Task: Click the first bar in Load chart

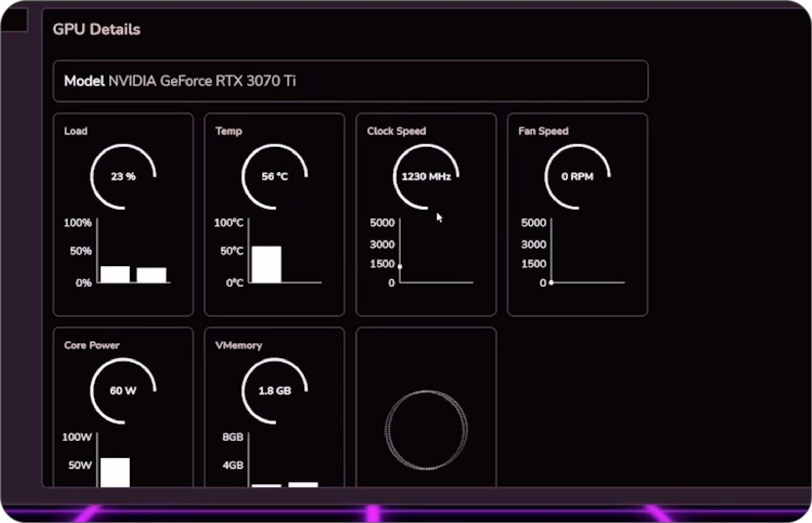Action: tap(115, 274)
